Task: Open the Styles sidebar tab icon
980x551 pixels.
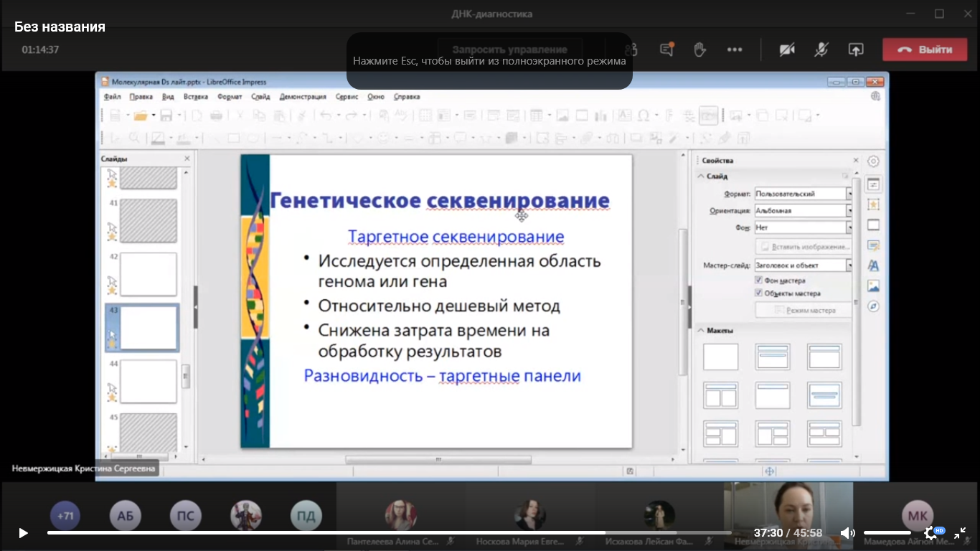Action: point(873,265)
